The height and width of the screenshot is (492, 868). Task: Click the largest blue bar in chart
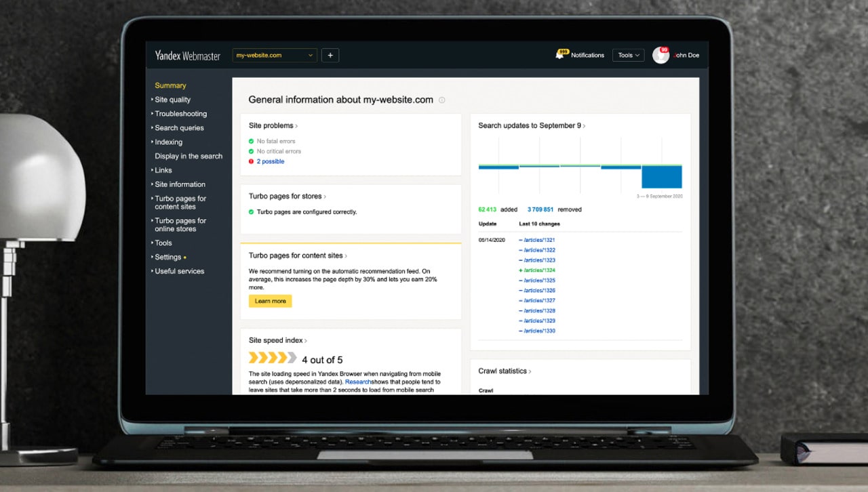[x=661, y=176]
